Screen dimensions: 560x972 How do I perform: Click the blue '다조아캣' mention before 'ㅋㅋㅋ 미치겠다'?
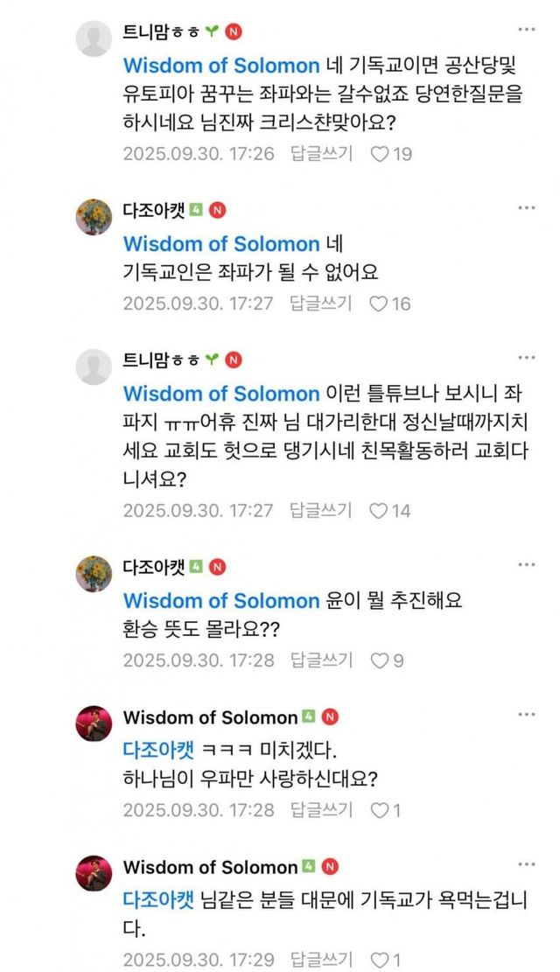(x=159, y=751)
